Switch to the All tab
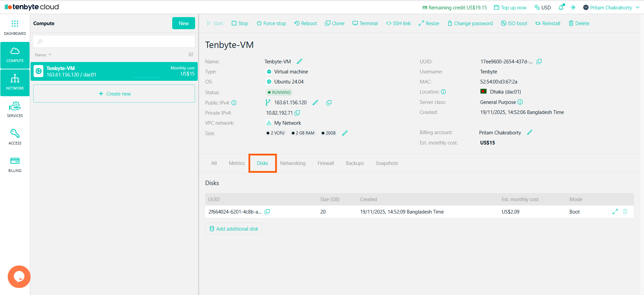 [214, 163]
